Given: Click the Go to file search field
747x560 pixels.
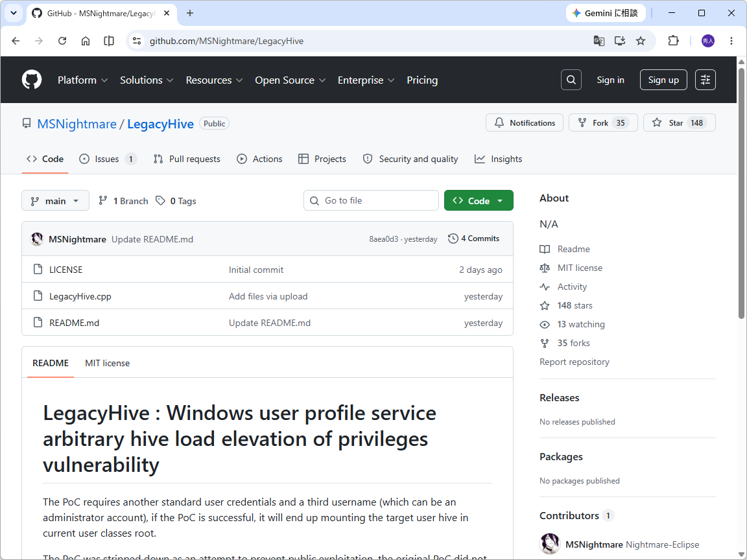Looking at the screenshot, I should [x=371, y=200].
